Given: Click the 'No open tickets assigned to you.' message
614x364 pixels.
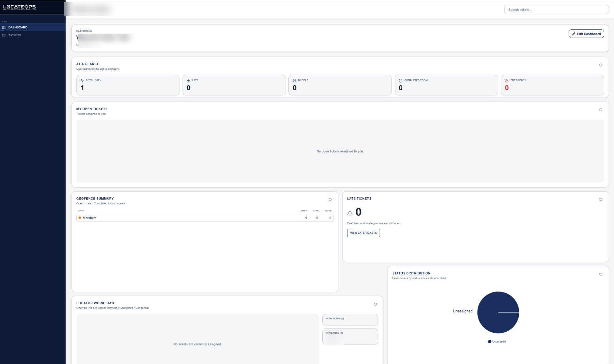Looking at the screenshot, I should pos(340,151).
